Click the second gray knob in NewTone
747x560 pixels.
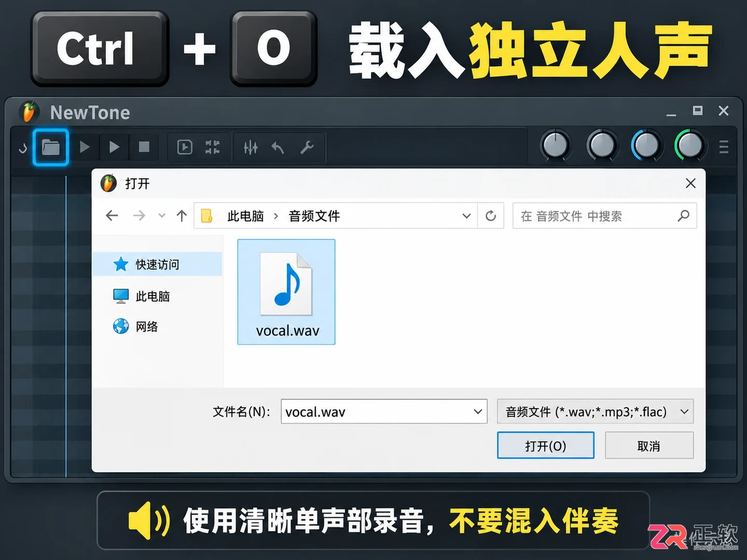[x=602, y=146]
